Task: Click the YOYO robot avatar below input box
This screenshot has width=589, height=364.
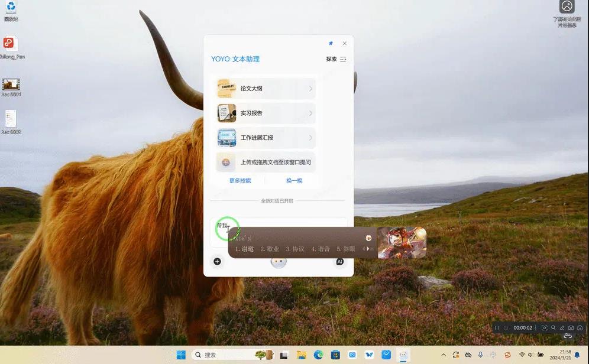Action: [x=278, y=263]
